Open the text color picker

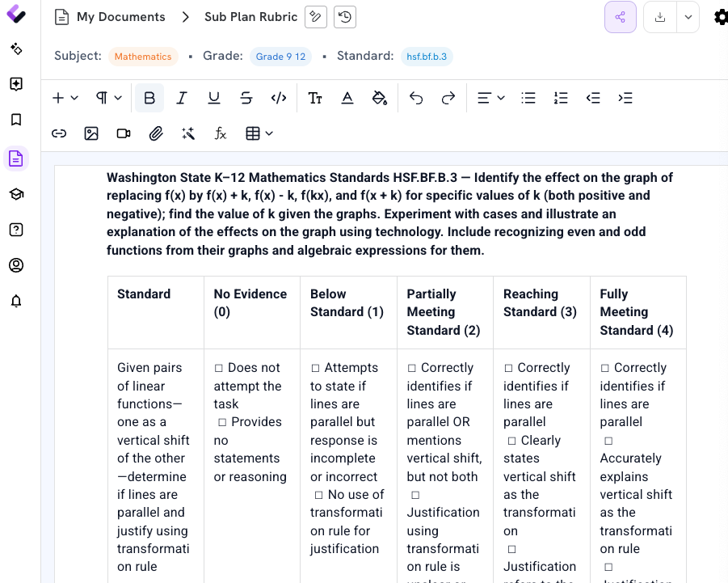tap(347, 98)
